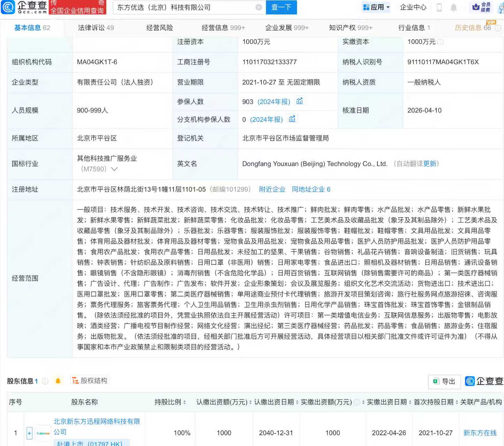Expand the 应用 dropdown menu

tap(376, 7)
